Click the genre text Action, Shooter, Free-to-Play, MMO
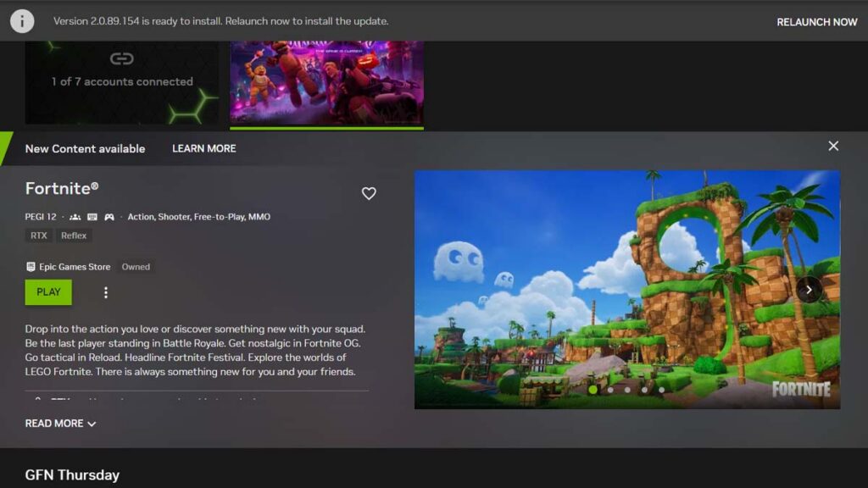Viewport: 868px width, 488px height. (198, 217)
